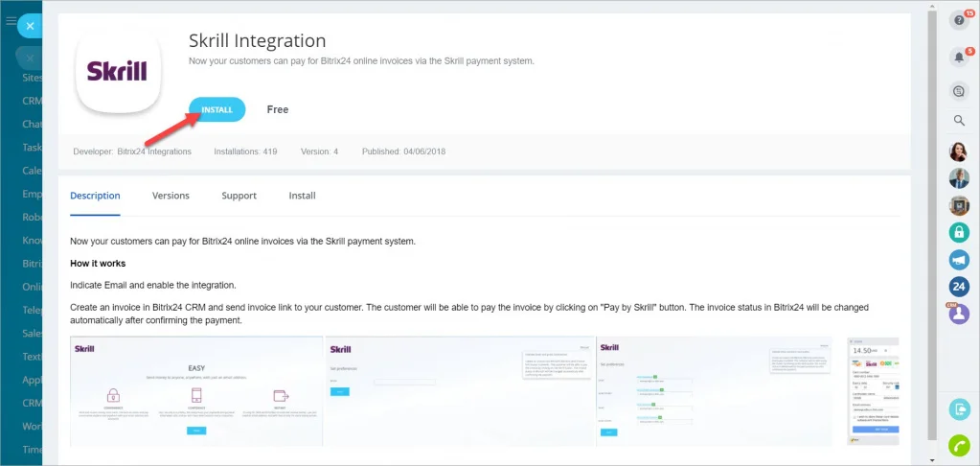This screenshot has height=466, width=980.
Task: Click the "Skrill Integration" title
Action: coord(258,40)
